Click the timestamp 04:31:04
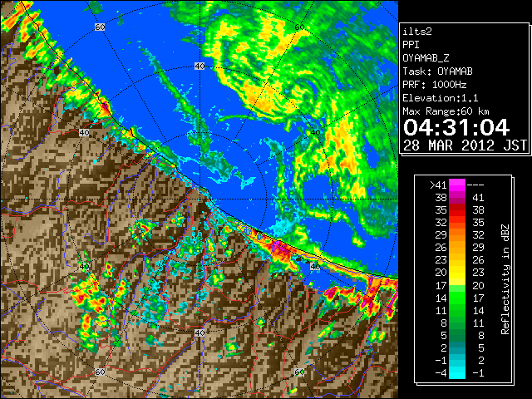 click(x=456, y=127)
